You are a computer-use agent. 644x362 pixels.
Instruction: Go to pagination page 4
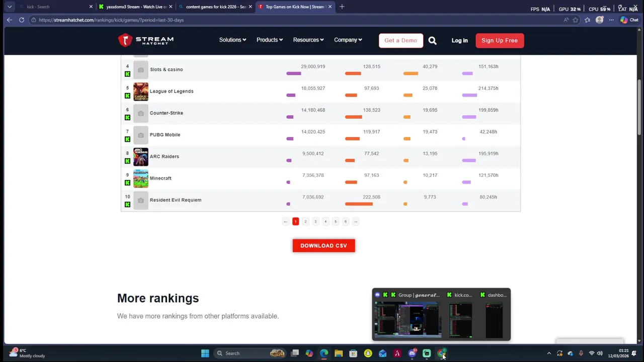coord(326,222)
